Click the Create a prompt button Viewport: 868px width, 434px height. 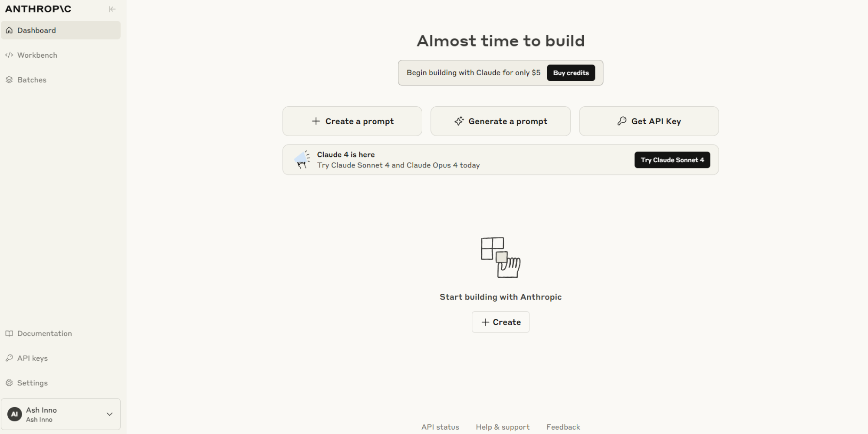coord(352,121)
